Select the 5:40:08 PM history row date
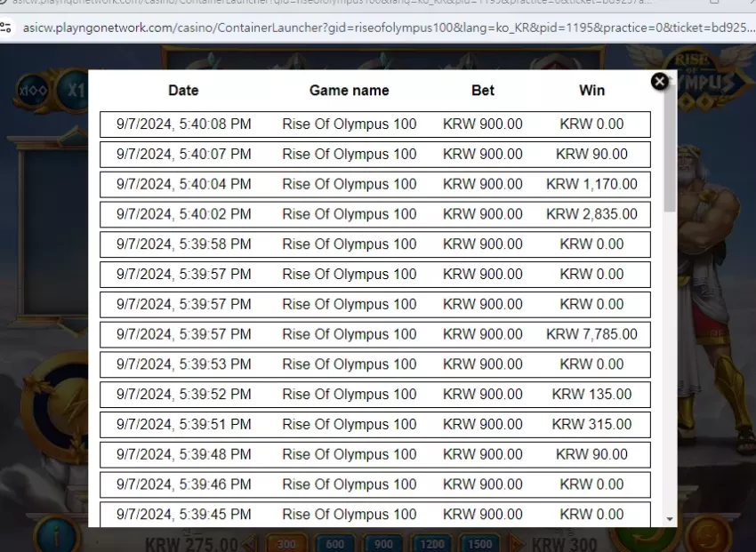This screenshot has height=552, width=756. (x=184, y=124)
